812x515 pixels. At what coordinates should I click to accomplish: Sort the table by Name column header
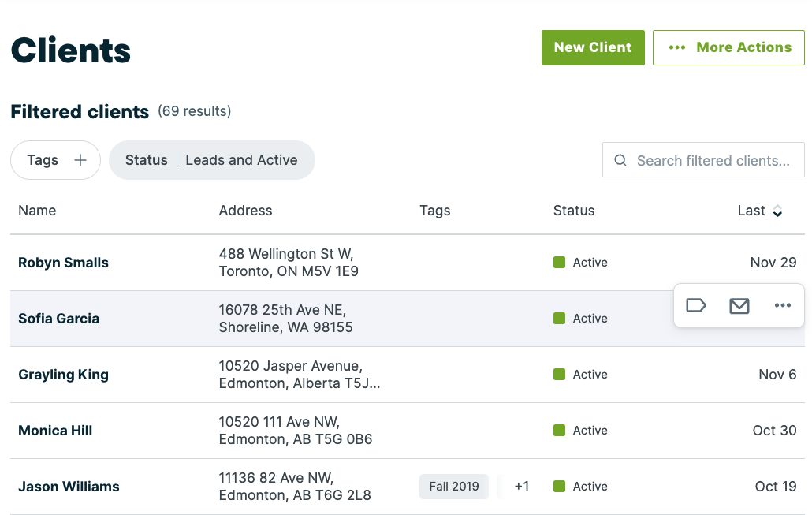click(37, 211)
